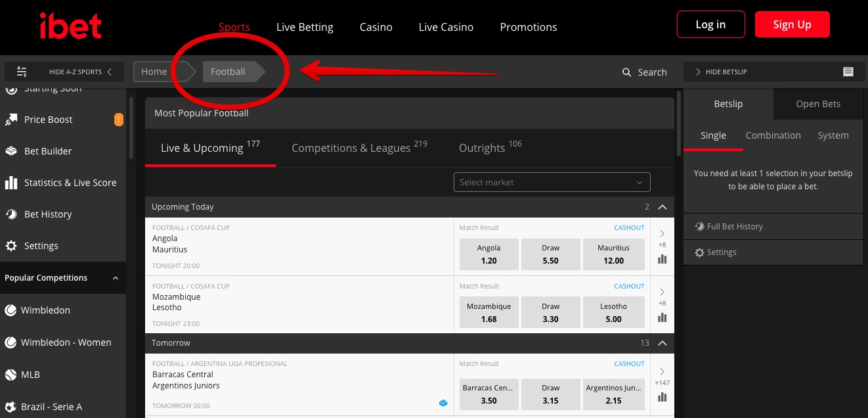View the Promotions page
Viewport: 868px width, 418px height.
pyautogui.click(x=529, y=27)
